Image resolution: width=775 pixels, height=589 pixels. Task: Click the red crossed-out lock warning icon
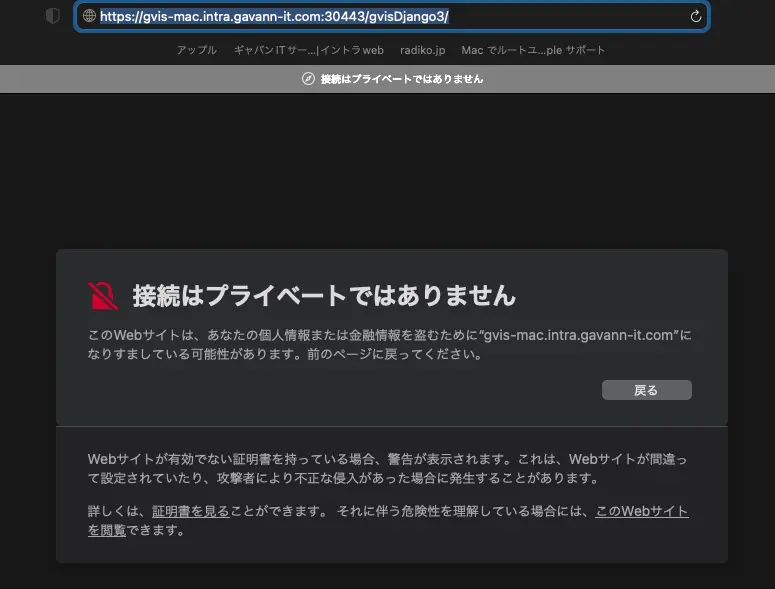(x=102, y=295)
